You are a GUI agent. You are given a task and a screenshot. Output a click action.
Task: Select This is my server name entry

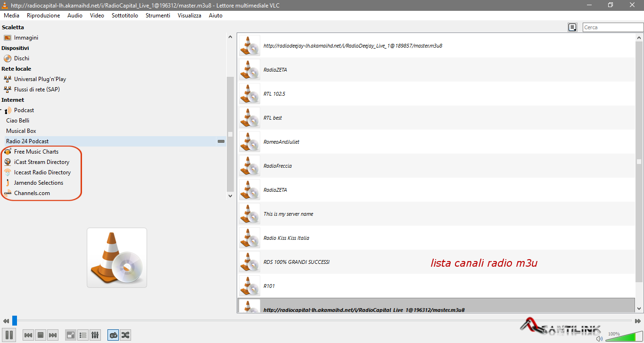click(x=437, y=214)
